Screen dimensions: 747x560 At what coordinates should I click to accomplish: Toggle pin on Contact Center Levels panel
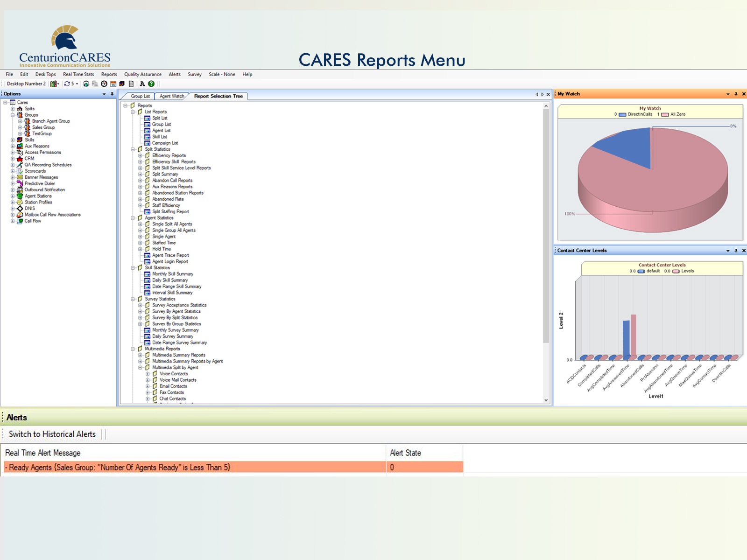coord(736,251)
